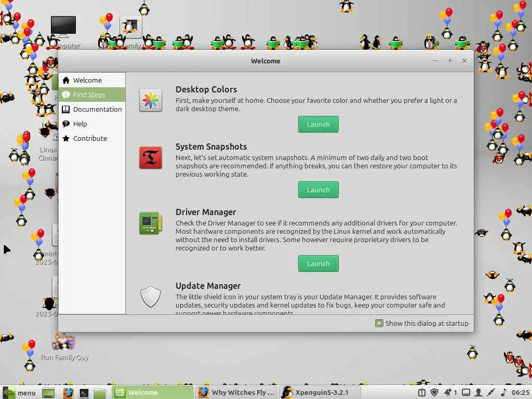Open the Mint menu button

point(19,393)
